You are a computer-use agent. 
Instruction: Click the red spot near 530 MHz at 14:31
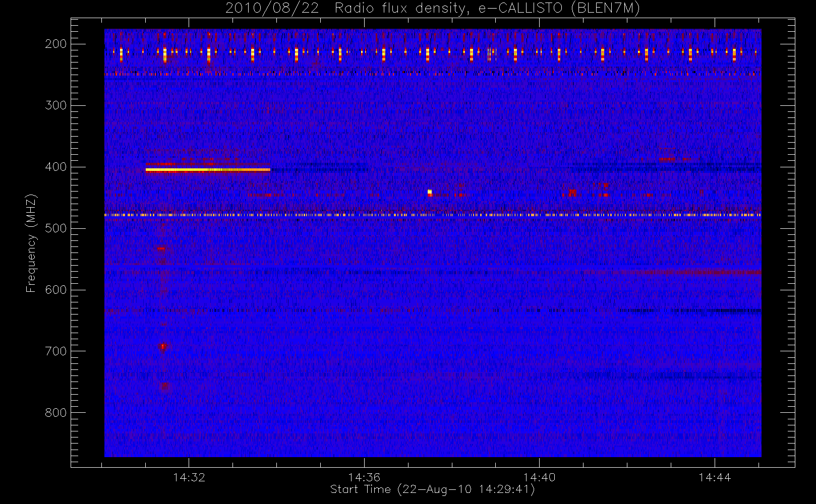click(160, 248)
